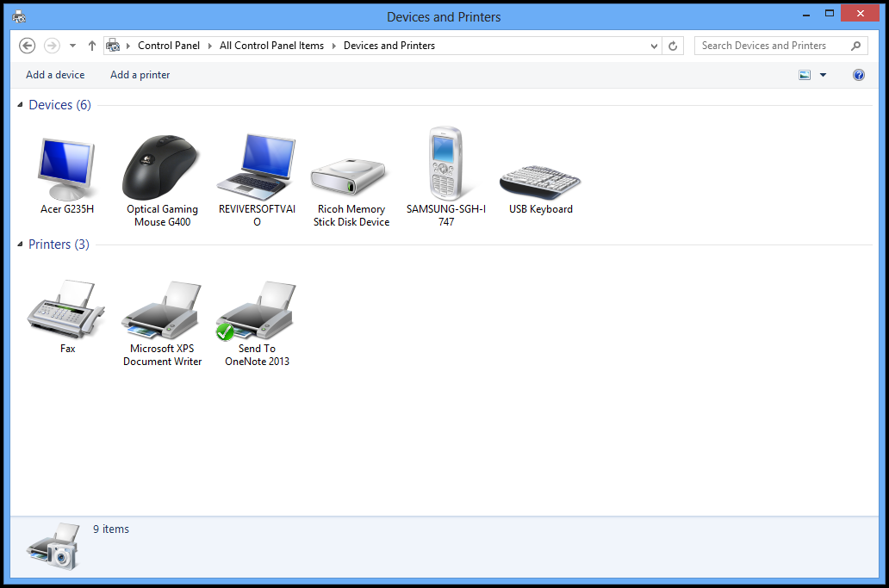Image resolution: width=889 pixels, height=588 pixels.
Task: Open the address bar dropdown arrow
Action: [654, 45]
